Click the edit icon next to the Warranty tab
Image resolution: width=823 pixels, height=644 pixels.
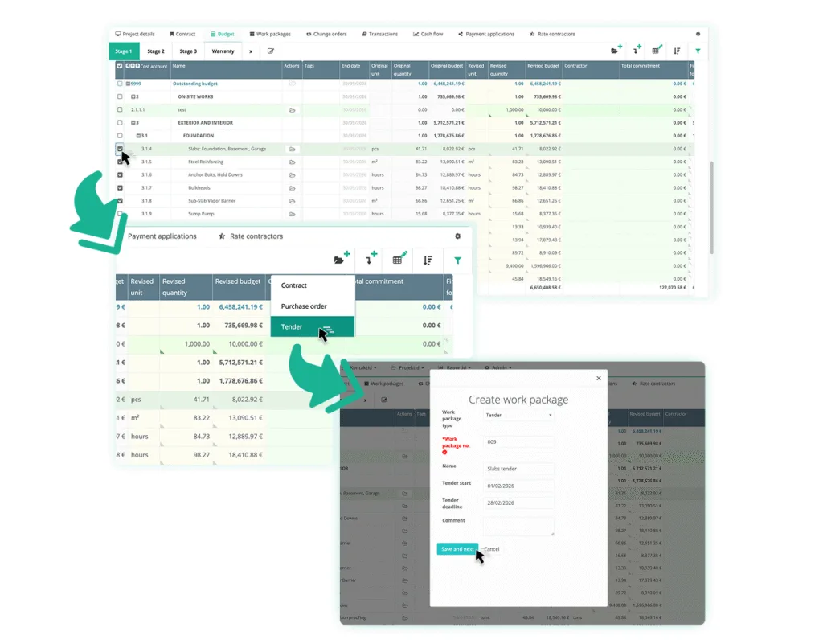click(x=271, y=51)
